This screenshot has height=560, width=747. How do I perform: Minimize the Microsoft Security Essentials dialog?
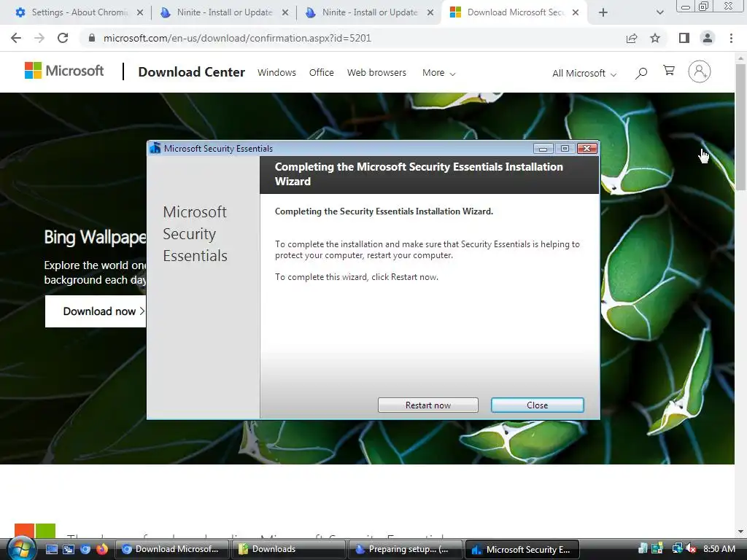click(x=543, y=149)
